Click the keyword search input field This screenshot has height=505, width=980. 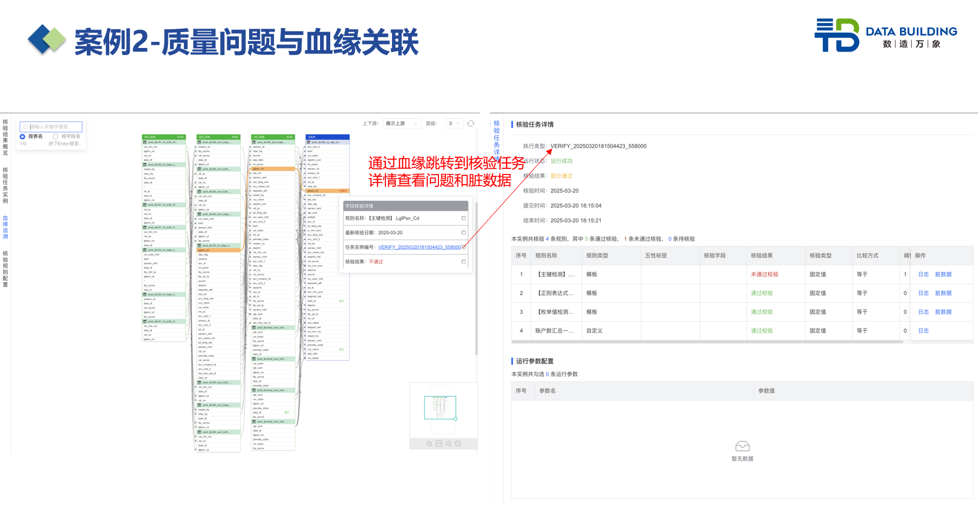pos(51,127)
